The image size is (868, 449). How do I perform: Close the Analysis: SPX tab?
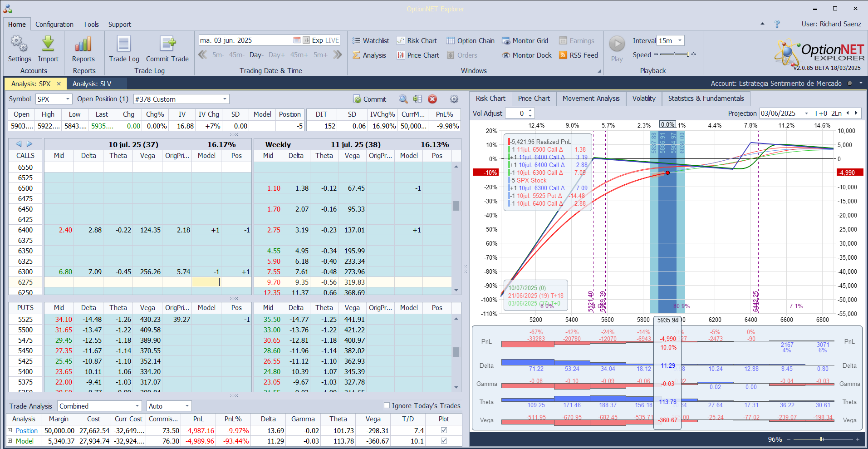[59, 84]
